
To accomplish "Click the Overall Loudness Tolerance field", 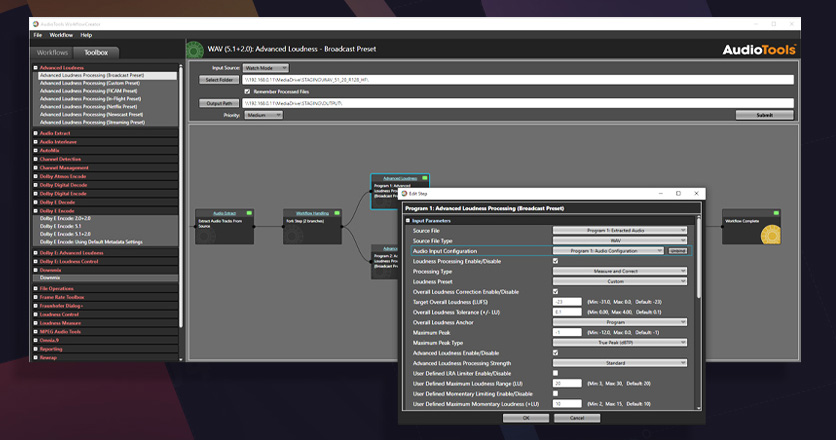I will click(x=567, y=312).
